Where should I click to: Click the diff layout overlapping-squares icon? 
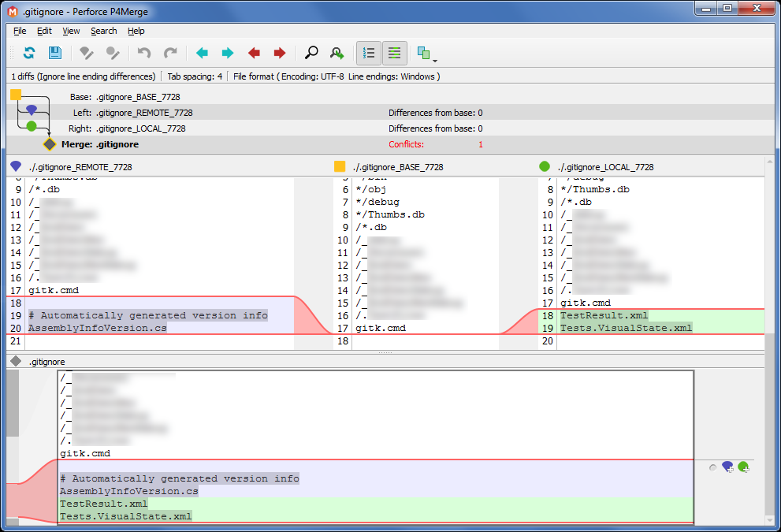click(x=424, y=53)
